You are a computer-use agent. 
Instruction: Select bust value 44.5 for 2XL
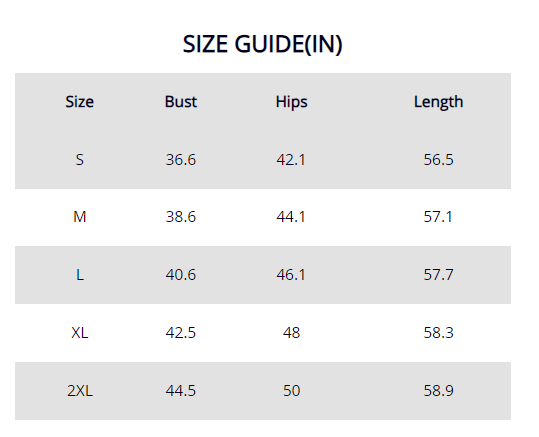click(181, 391)
